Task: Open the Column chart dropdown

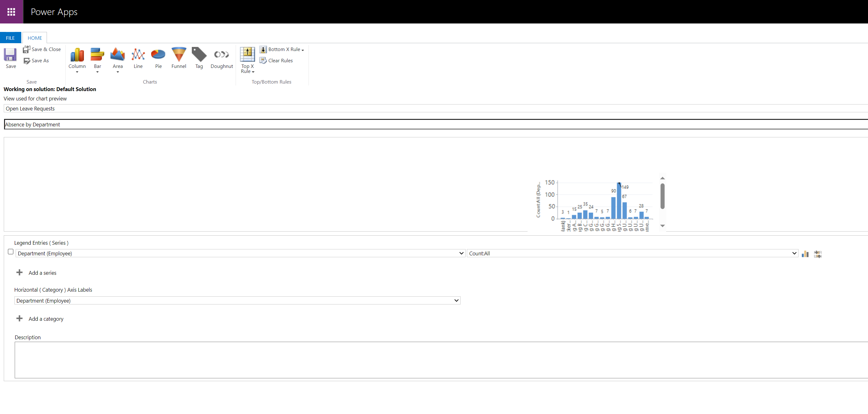Action: 77,72
